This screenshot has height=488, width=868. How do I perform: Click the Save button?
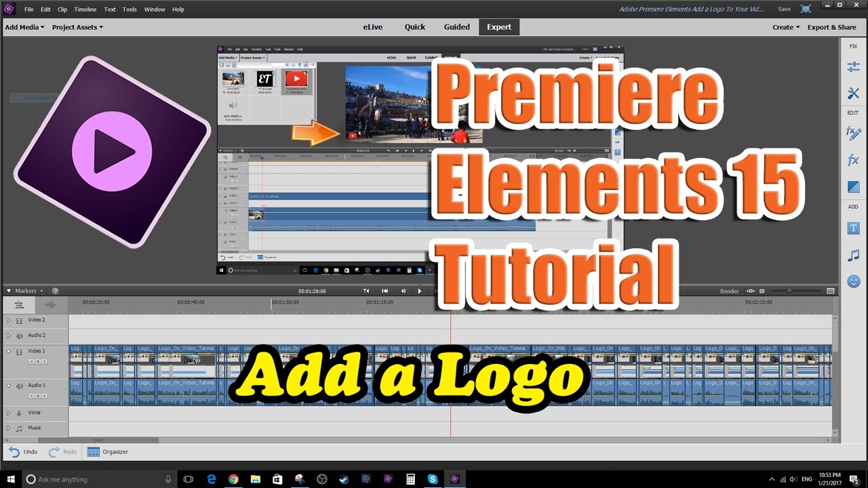point(784,9)
